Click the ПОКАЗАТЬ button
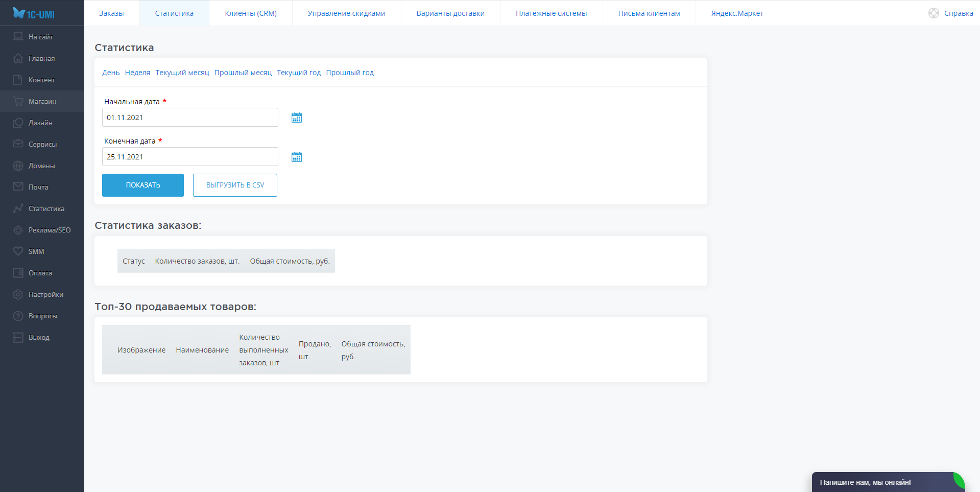980x492 pixels. 143,185
